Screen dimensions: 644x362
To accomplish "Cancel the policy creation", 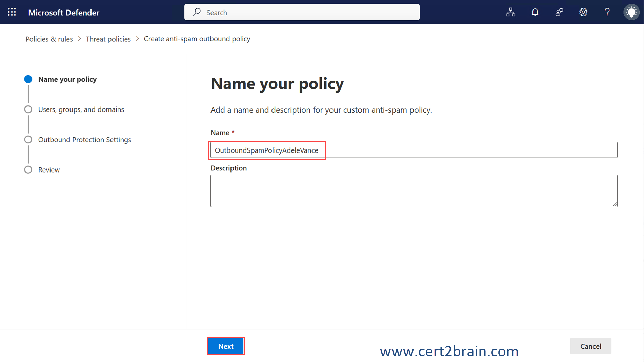I will click(590, 346).
